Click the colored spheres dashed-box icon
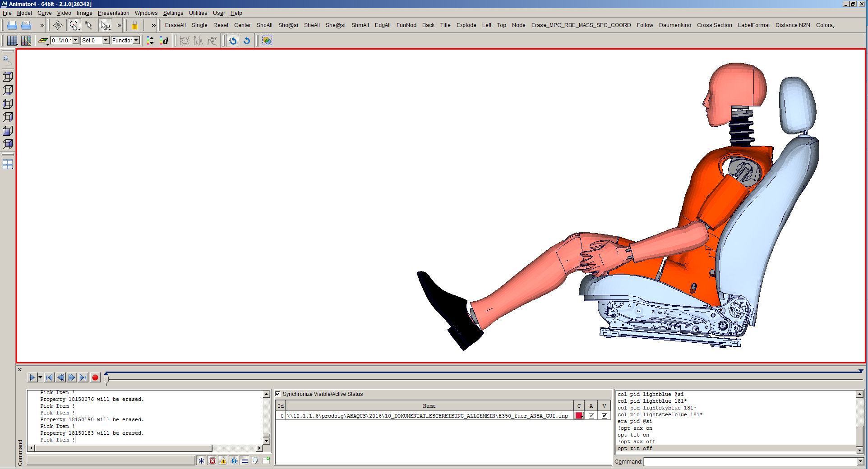Viewport: 868px width, 469px height. (x=267, y=41)
